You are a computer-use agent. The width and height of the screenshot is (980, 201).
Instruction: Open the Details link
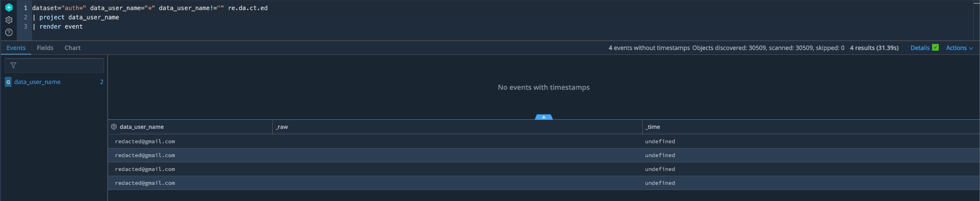[x=920, y=48]
